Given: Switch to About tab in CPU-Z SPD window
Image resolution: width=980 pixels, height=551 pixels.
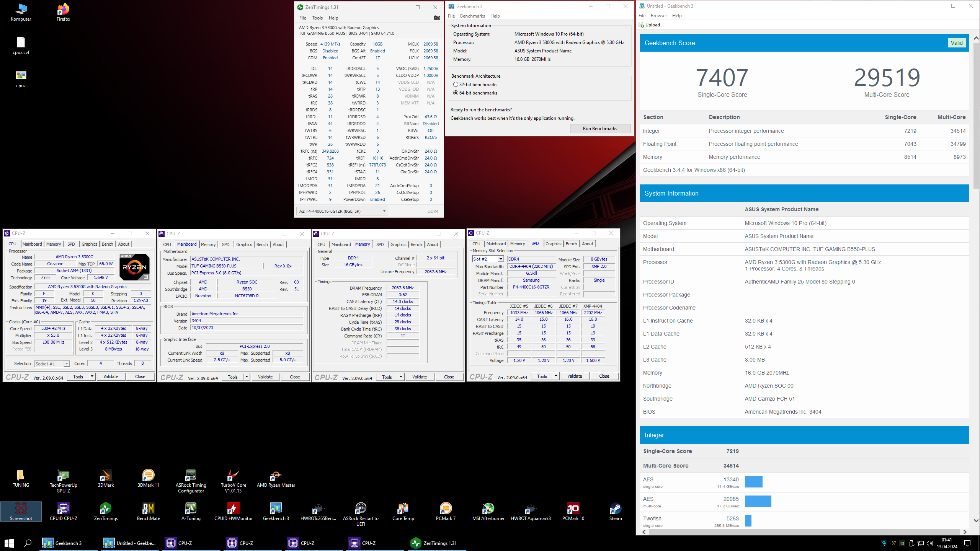Looking at the screenshot, I should 588,244.
